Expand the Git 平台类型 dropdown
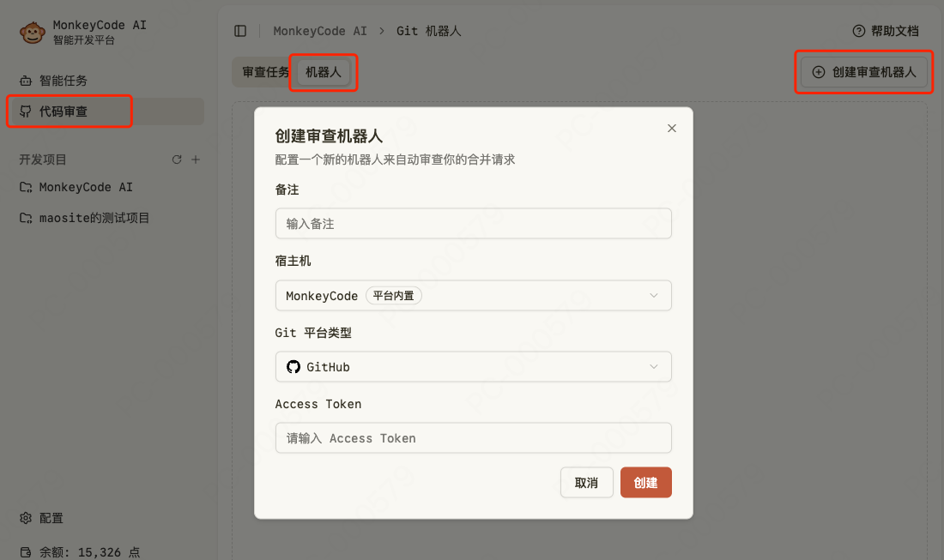 tap(473, 366)
